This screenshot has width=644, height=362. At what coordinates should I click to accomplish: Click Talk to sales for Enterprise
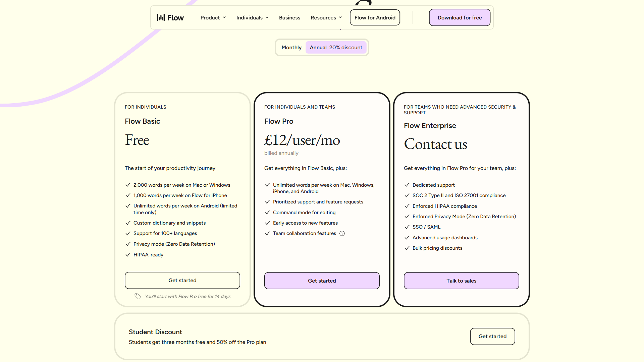462,281
